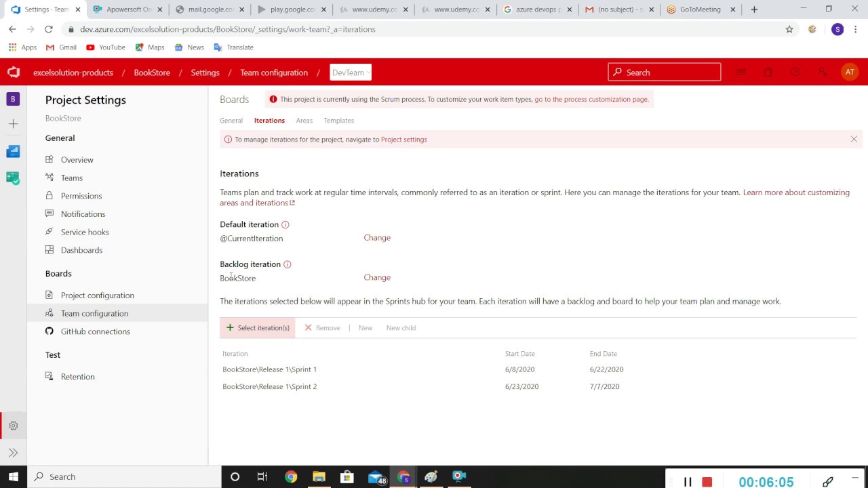Open the work items list icon in header
Image resolution: width=868 pixels, height=488 pixels.
[x=741, y=72]
